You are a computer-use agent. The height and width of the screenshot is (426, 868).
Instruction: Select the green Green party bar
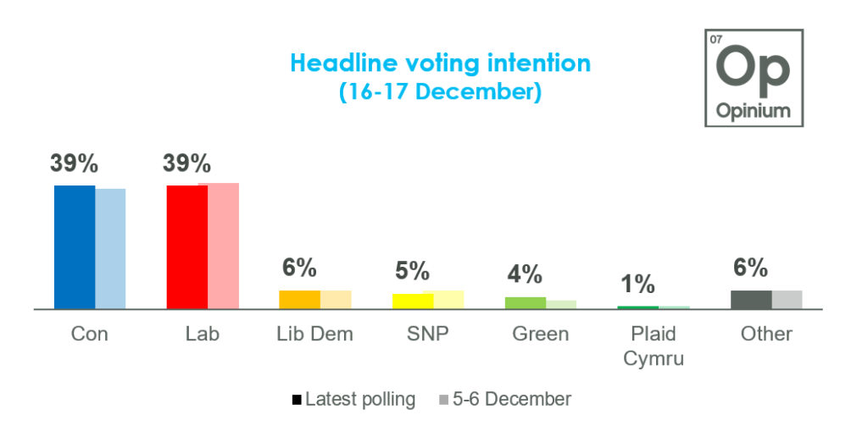tap(526, 303)
